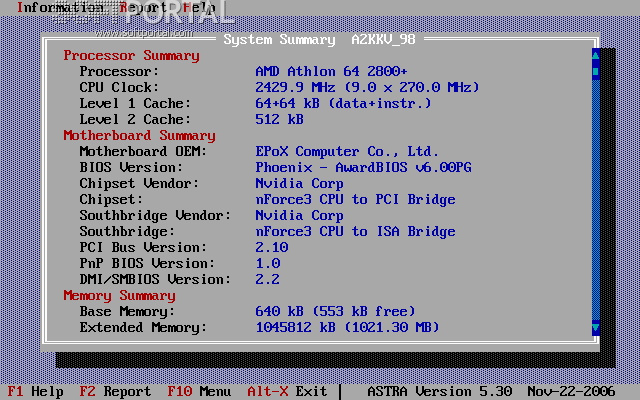Click the Southbridge Vendor: label

[155, 216]
